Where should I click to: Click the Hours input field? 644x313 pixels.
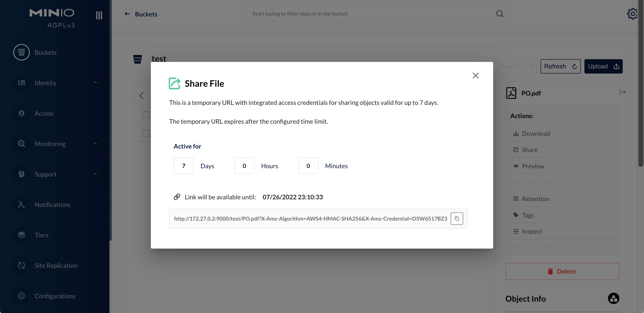click(244, 166)
